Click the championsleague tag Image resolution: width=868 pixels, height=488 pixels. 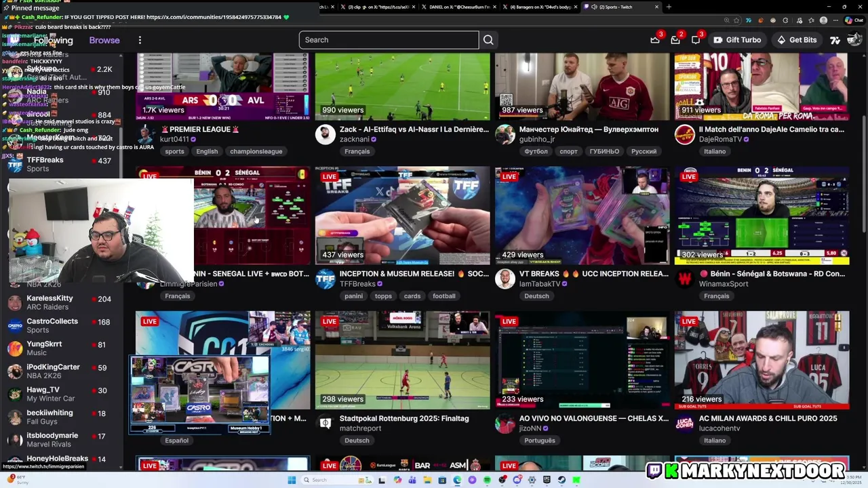pyautogui.click(x=256, y=151)
